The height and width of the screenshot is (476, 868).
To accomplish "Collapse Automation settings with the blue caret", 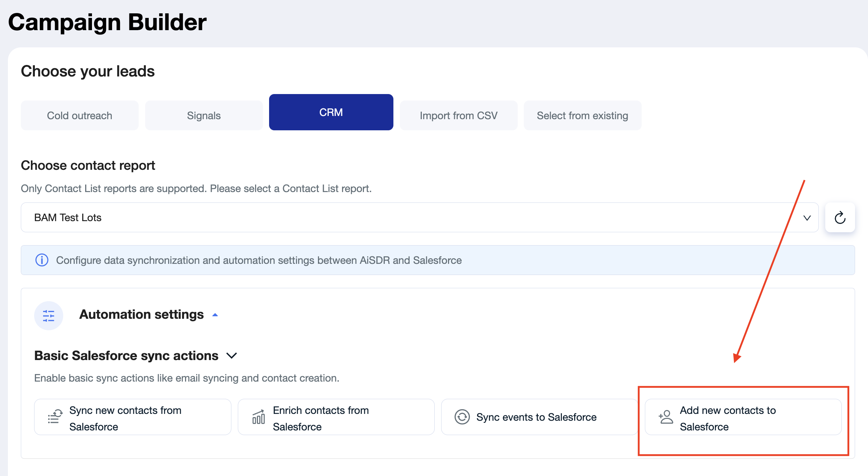I will [x=215, y=315].
